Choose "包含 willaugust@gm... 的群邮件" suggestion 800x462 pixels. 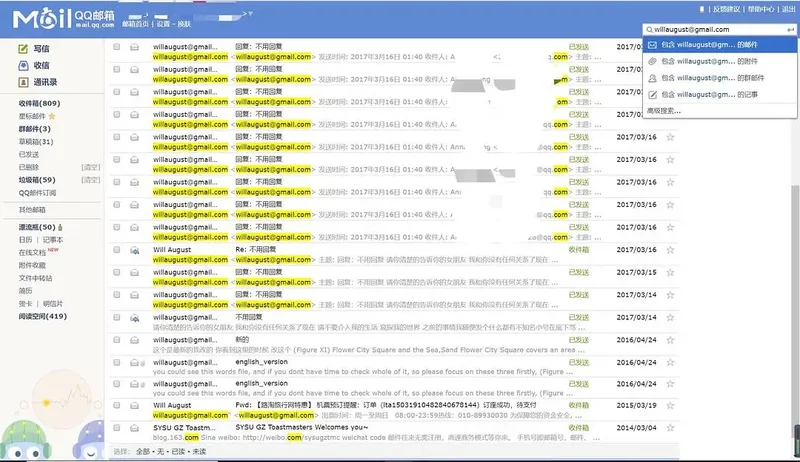719,78
